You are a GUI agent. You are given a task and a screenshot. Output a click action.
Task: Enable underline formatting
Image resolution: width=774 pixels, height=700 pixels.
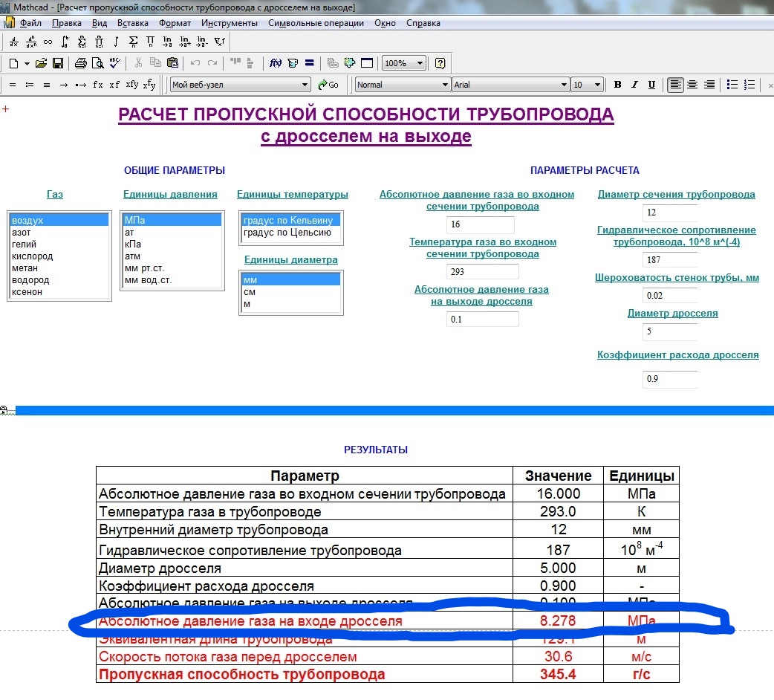(651, 84)
